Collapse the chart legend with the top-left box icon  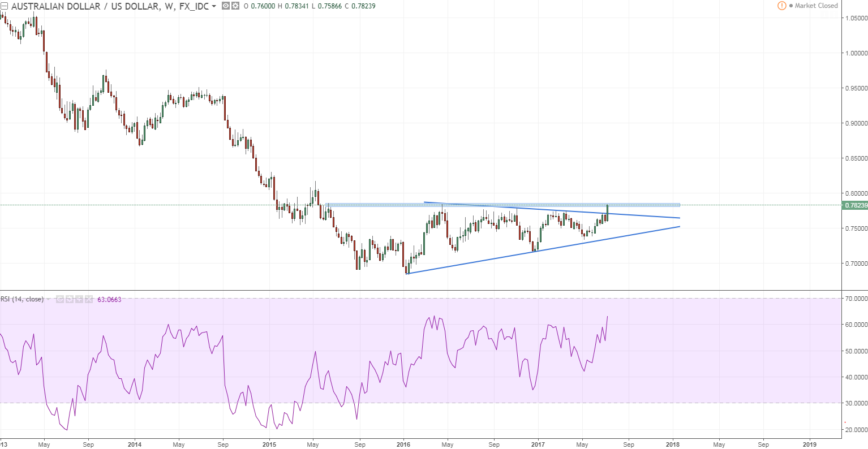pos(5,6)
